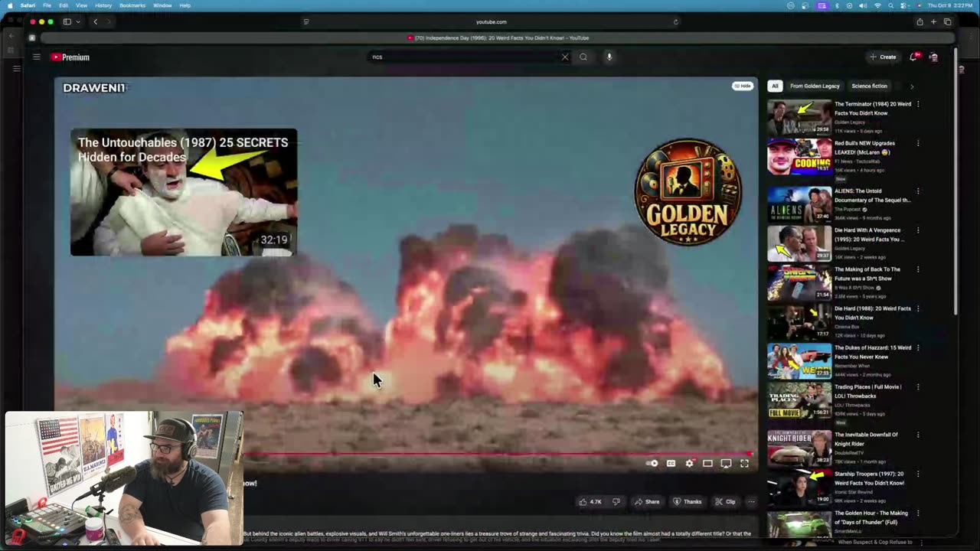980x551 pixels.
Task: Open Starship Troopers (1997) 20 Weird Facts
Action: click(x=869, y=478)
